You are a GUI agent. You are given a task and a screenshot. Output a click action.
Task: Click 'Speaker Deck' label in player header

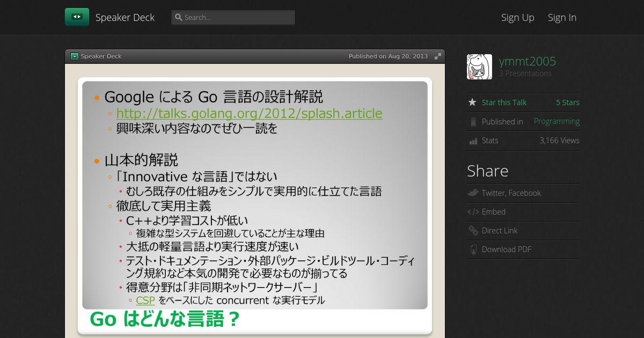coord(101,56)
